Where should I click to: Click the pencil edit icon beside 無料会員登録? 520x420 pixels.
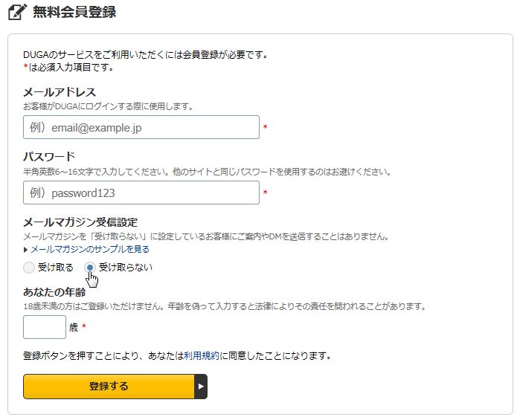(17, 12)
